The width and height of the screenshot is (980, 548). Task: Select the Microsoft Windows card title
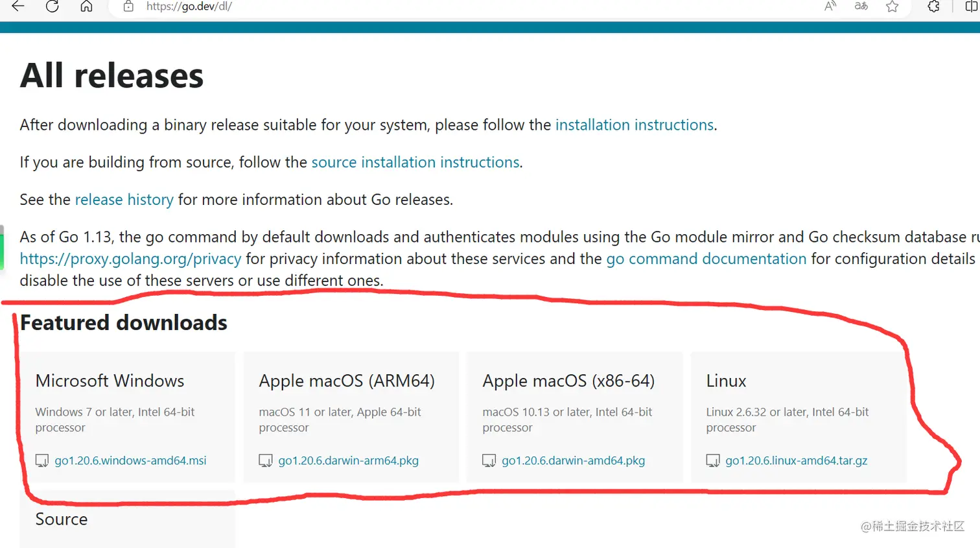(110, 381)
